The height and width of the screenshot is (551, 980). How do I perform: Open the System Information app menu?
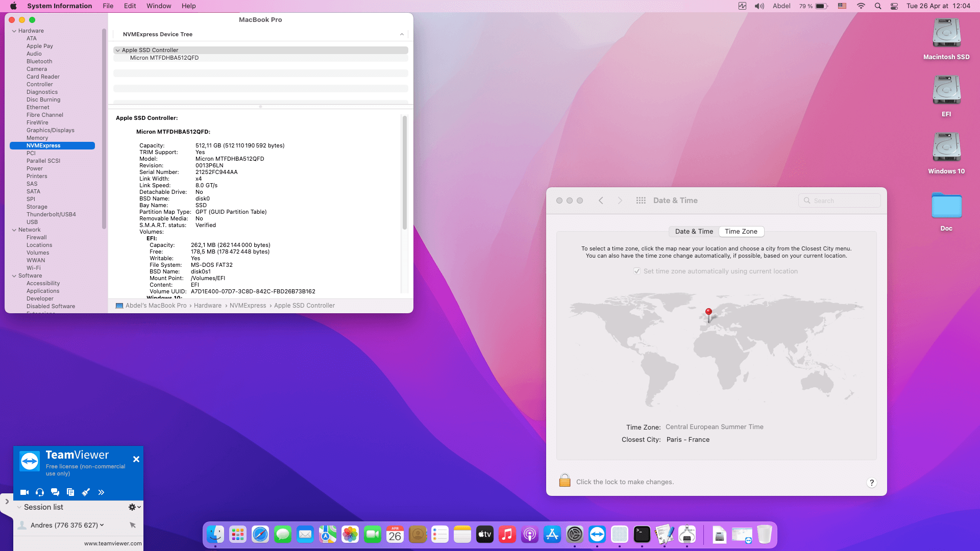tap(60, 6)
